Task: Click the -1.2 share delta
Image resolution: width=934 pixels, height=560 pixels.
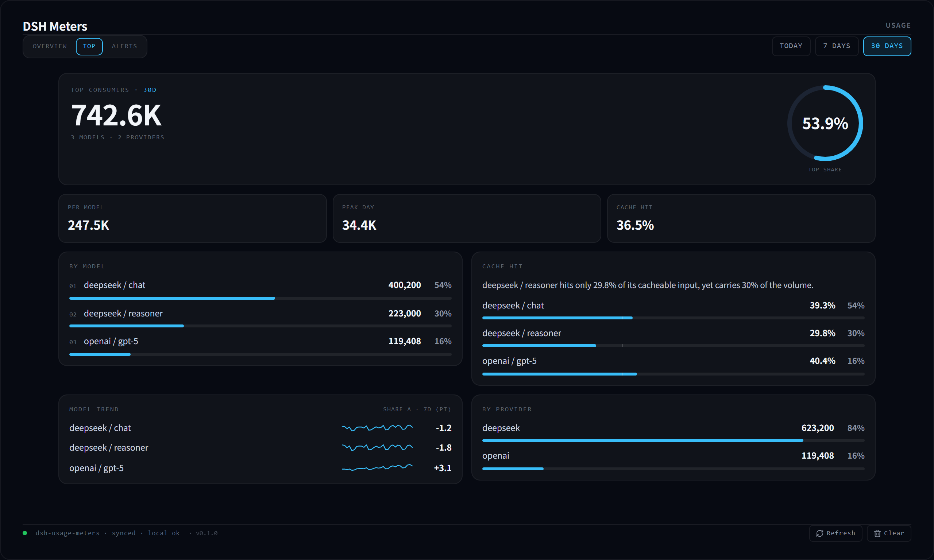Action: (444, 428)
